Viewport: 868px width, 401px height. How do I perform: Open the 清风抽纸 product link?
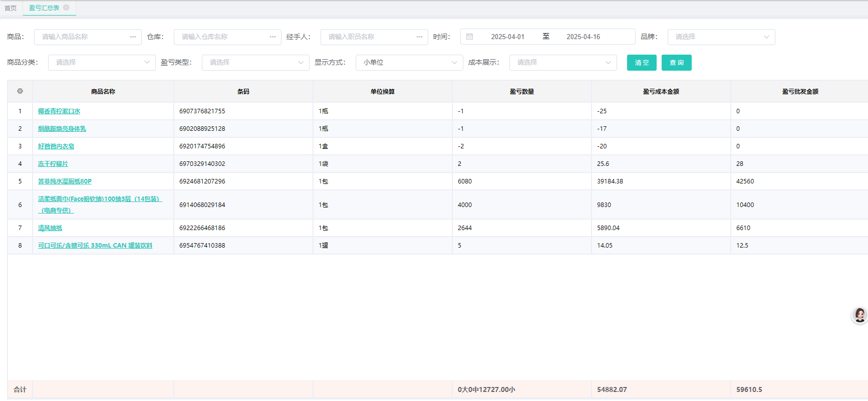50,228
